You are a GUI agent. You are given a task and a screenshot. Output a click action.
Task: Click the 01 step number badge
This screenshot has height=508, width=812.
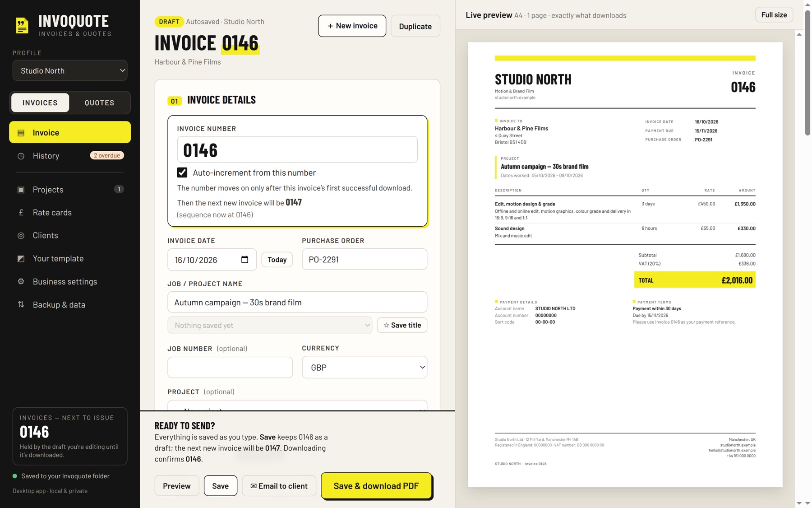[175, 101]
